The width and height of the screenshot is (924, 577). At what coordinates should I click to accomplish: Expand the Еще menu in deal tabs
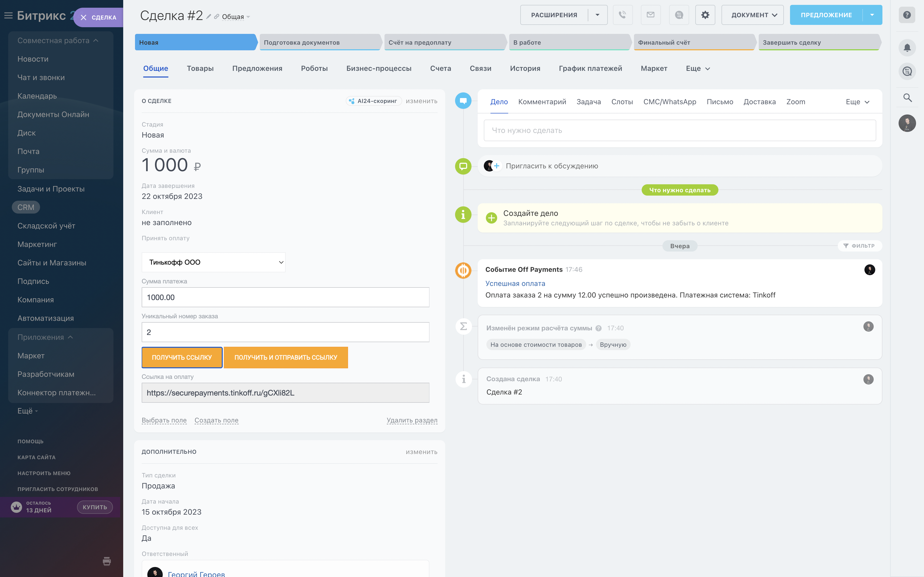tap(698, 69)
